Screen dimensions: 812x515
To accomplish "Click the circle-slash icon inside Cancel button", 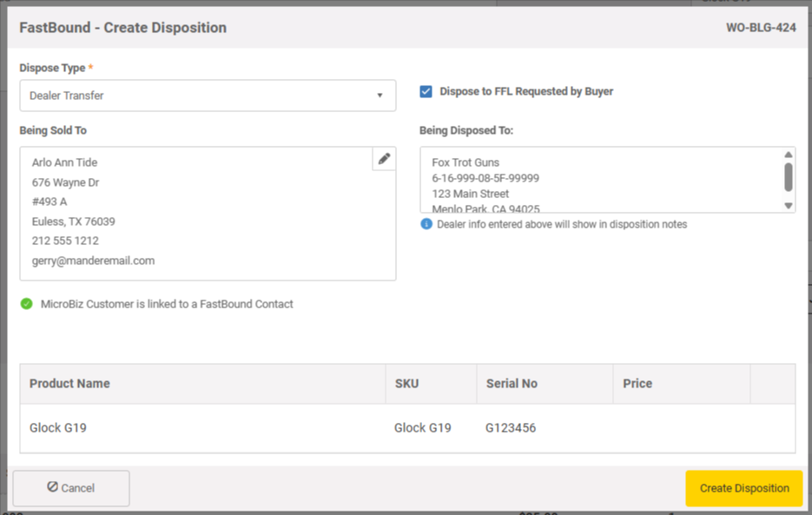I will pyautogui.click(x=54, y=488).
